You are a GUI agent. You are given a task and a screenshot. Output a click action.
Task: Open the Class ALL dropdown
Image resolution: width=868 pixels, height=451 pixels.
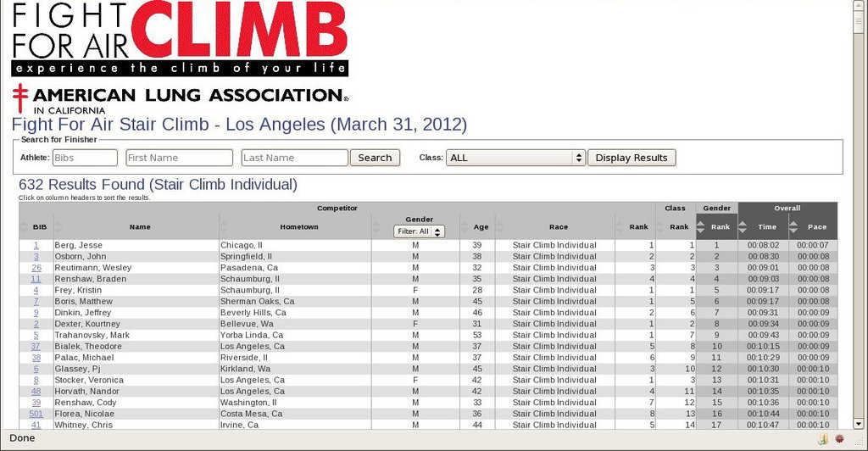pyautogui.click(x=515, y=158)
